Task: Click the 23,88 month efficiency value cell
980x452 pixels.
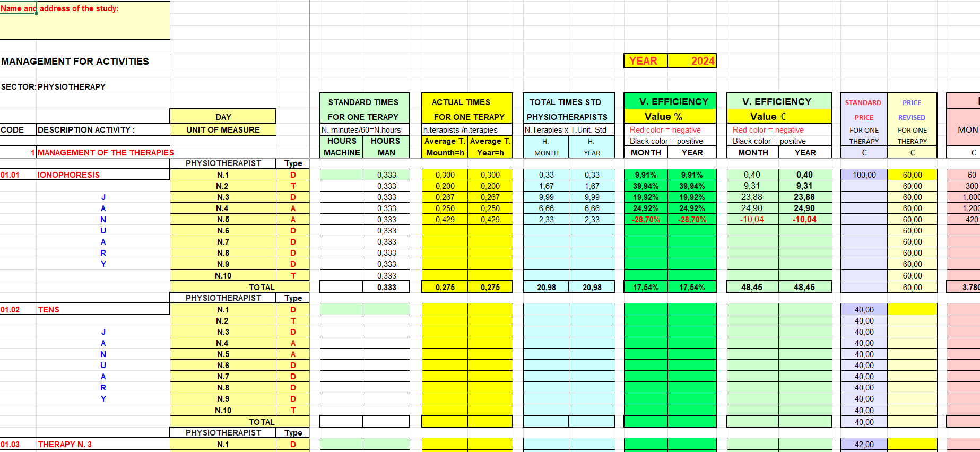Action: click(752, 197)
